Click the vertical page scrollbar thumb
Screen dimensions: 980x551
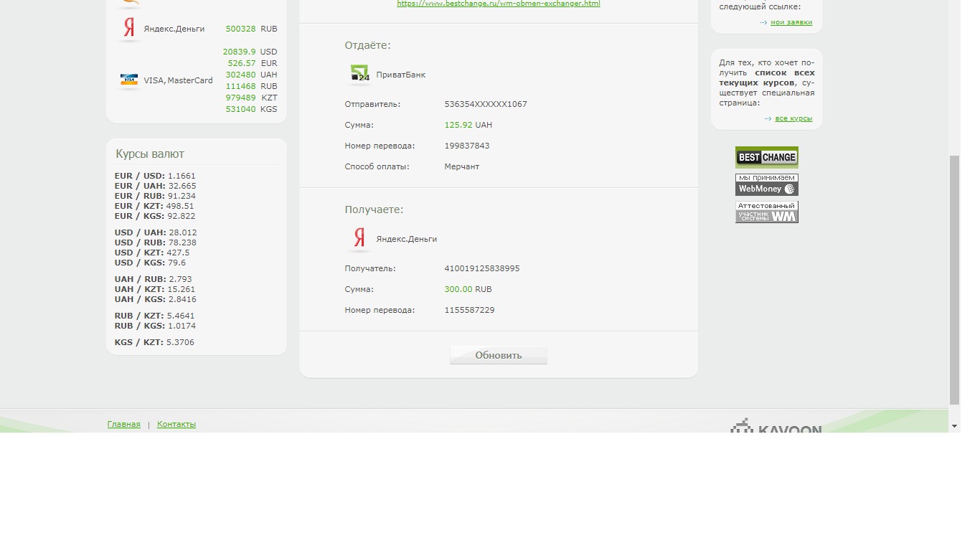(954, 280)
